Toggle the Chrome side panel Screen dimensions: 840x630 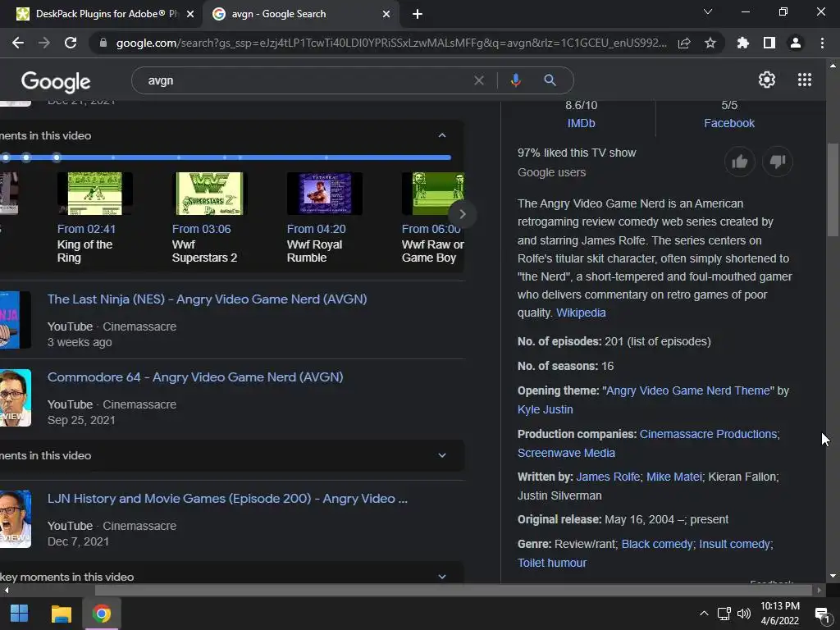pyautogui.click(x=769, y=43)
